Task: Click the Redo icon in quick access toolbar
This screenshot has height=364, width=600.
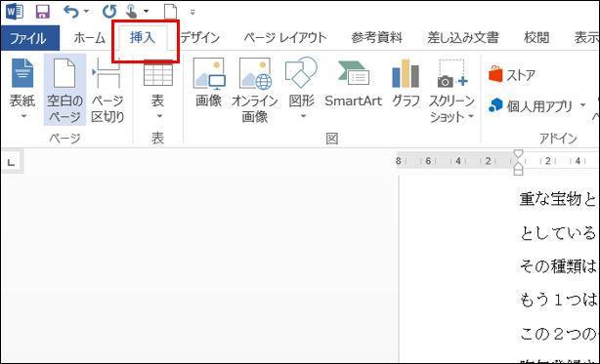Action: pyautogui.click(x=109, y=12)
